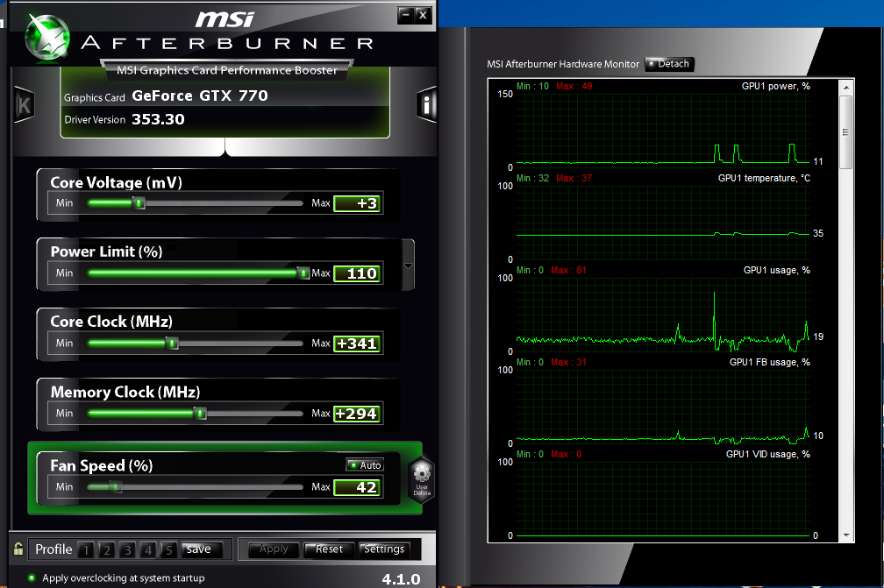Select profile slot 2
The width and height of the screenshot is (884, 588).
[x=107, y=549]
